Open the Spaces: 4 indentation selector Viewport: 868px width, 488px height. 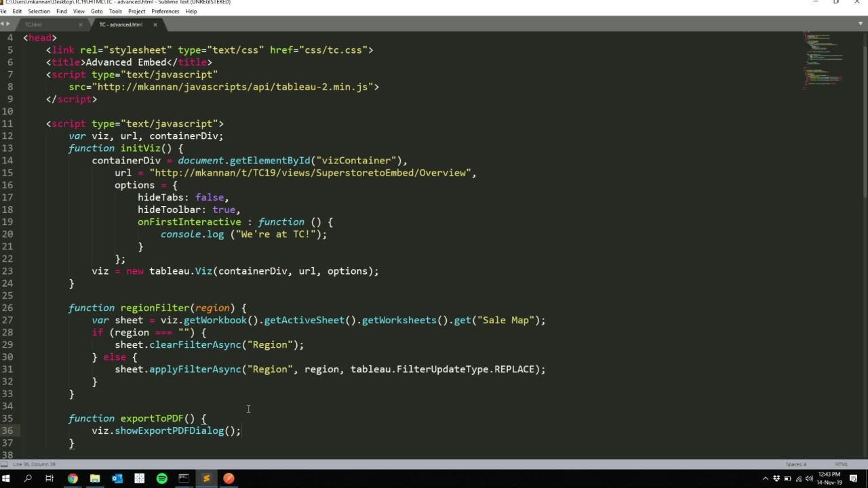pos(796,464)
